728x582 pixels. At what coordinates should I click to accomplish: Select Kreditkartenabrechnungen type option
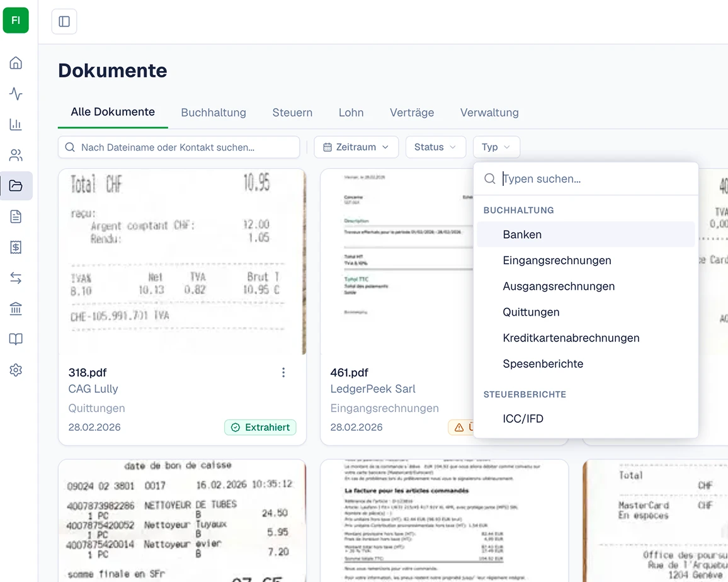point(586,338)
